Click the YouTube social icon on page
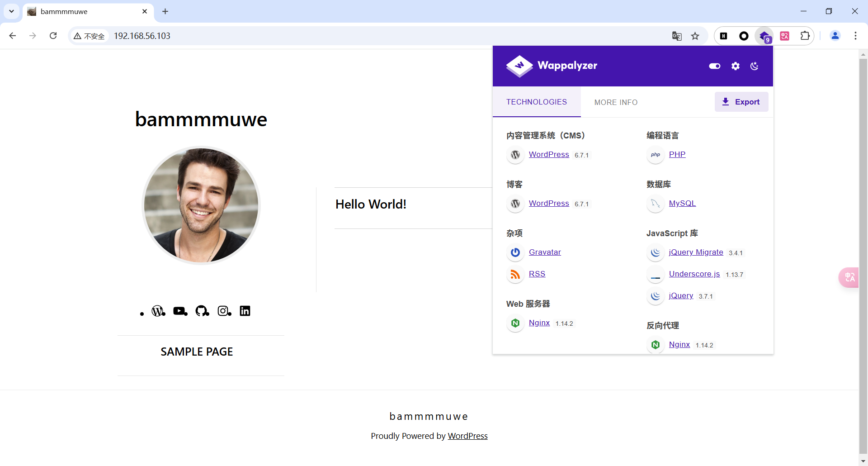This screenshot has height=466, width=868. pyautogui.click(x=179, y=311)
